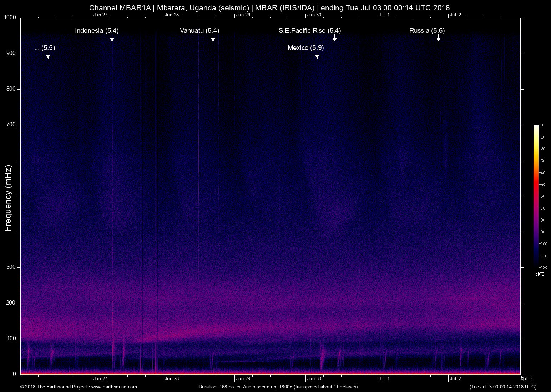The image size is (551, 392).
Task: Click the dBFS color scale bar
Action: 536,196
